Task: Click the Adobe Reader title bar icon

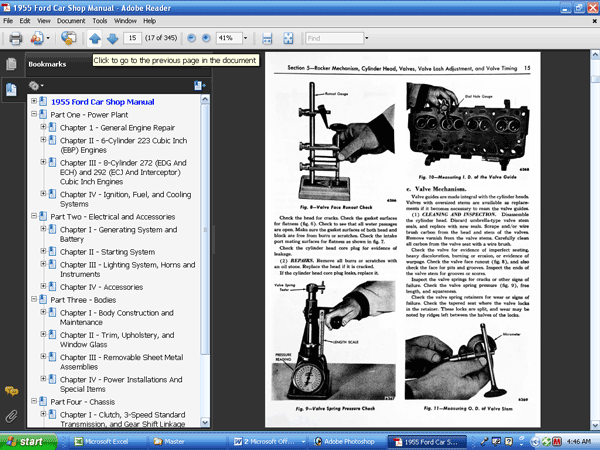Action: (6, 7)
